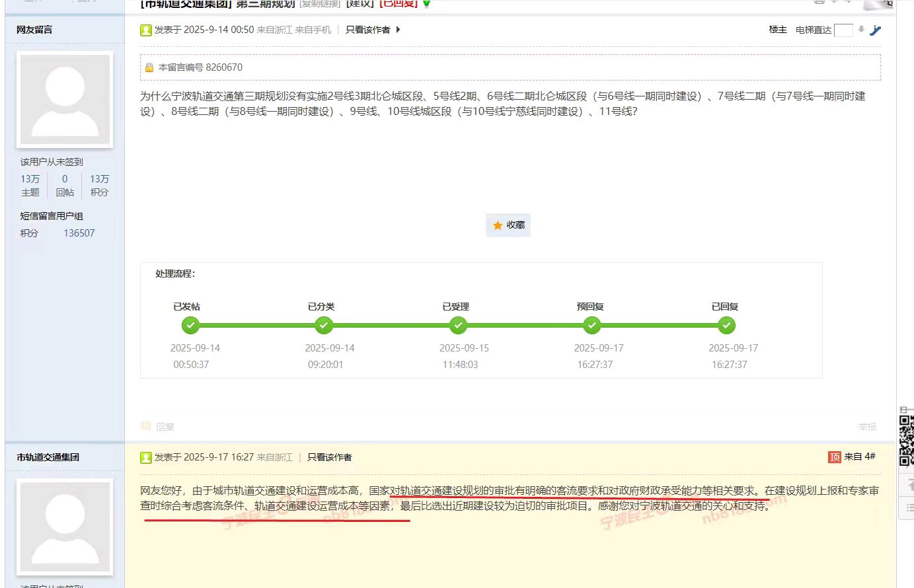Click the blue escalator jump icon
Image resolution: width=914 pixels, height=588 pixels.
tap(876, 30)
